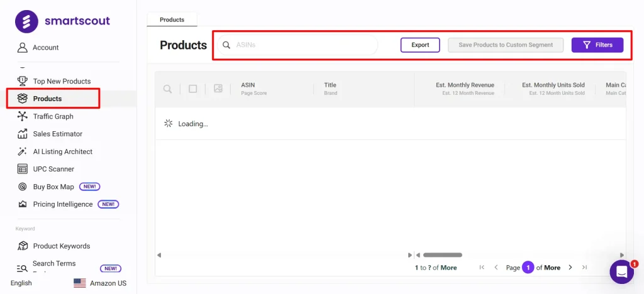Click the smartscout logo icon

pos(26,21)
